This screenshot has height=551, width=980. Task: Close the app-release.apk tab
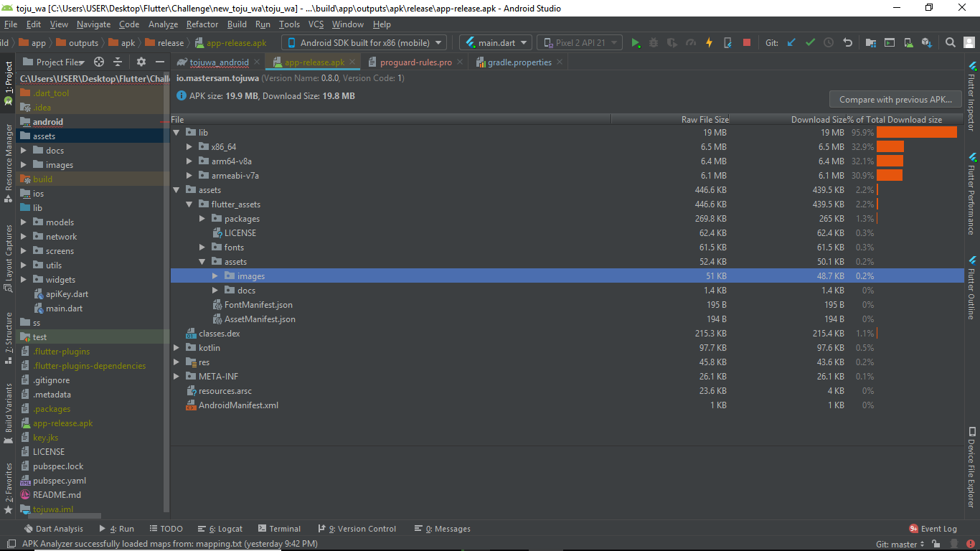(352, 62)
